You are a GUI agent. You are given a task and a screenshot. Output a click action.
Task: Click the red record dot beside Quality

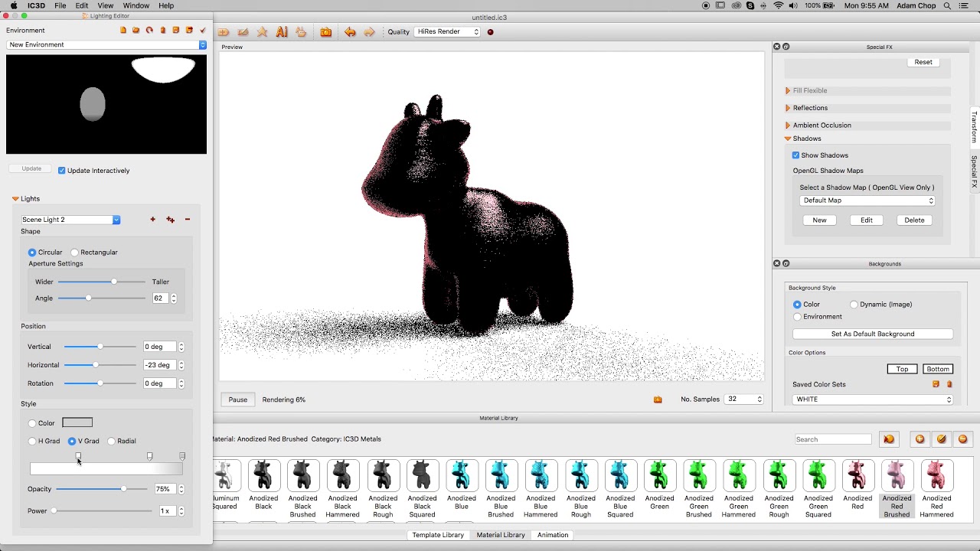click(491, 32)
